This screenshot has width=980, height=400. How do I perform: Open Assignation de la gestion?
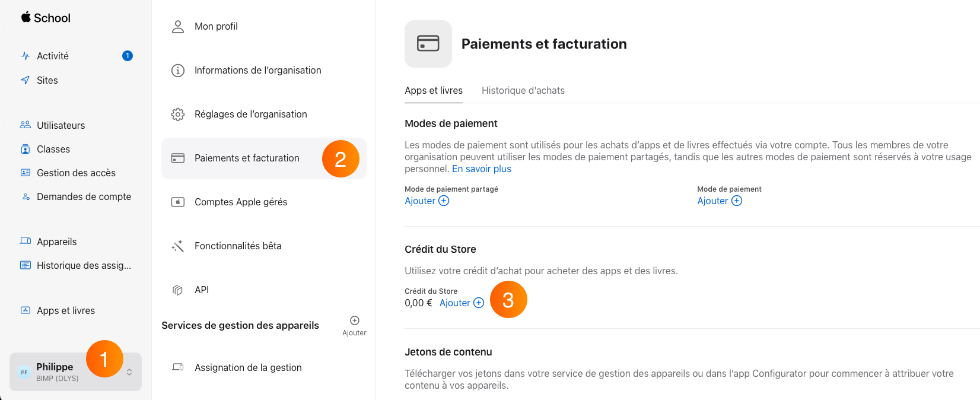point(264,367)
